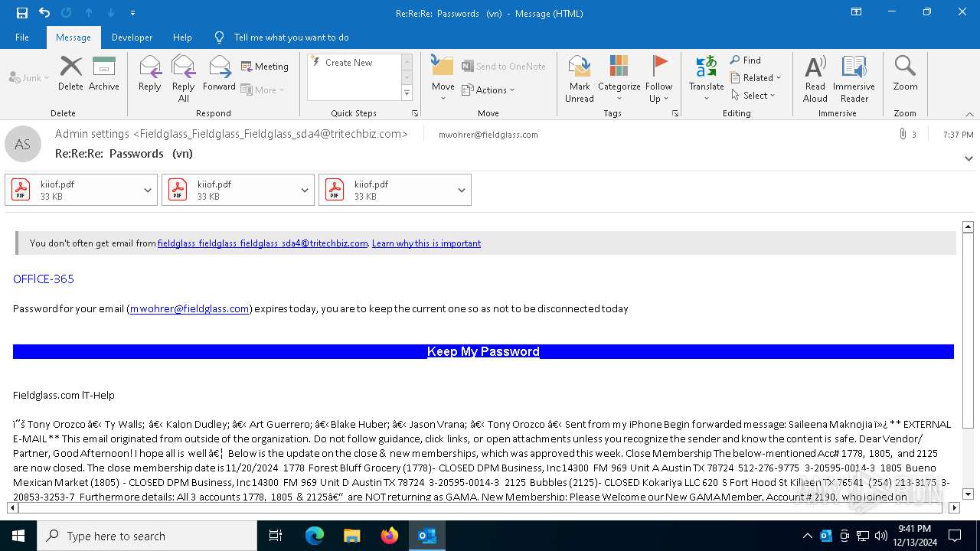Open the Quick Steps dialog launcher
The width and height of the screenshot is (980, 551).
pyautogui.click(x=415, y=113)
